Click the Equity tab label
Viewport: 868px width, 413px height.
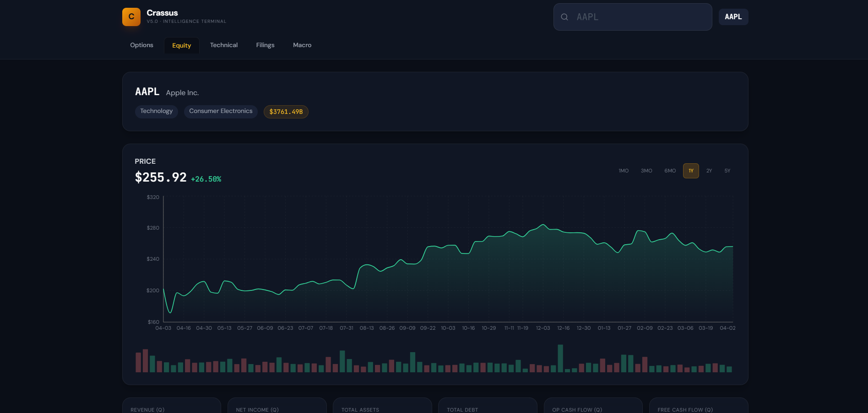[181, 45]
